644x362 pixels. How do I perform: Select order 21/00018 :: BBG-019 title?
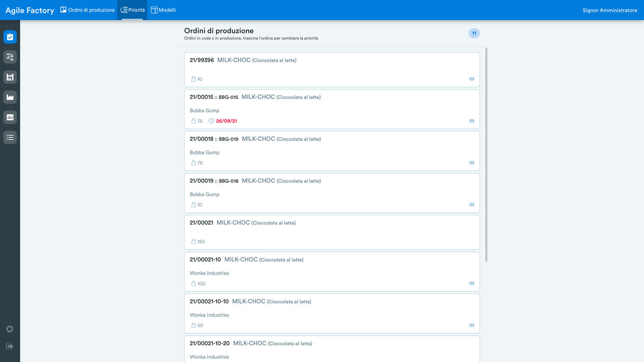tap(214, 139)
